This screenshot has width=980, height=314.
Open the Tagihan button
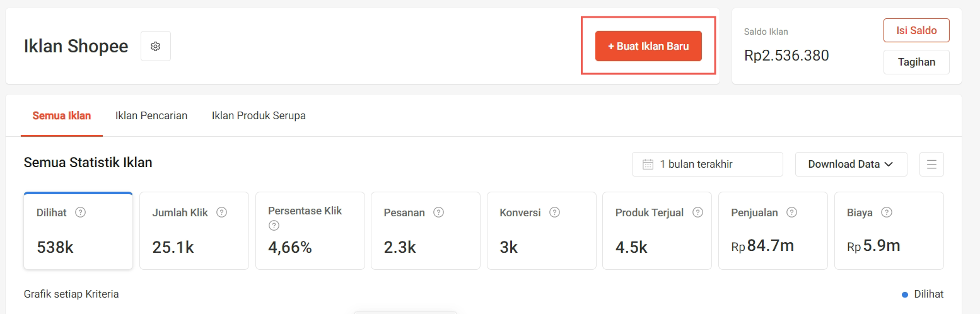(916, 62)
